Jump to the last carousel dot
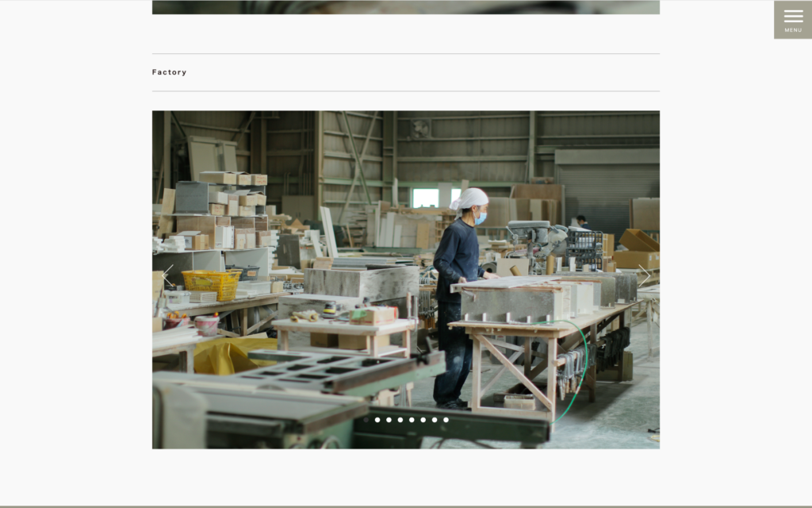Image resolution: width=812 pixels, height=508 pixels. [x=446, y=420]
